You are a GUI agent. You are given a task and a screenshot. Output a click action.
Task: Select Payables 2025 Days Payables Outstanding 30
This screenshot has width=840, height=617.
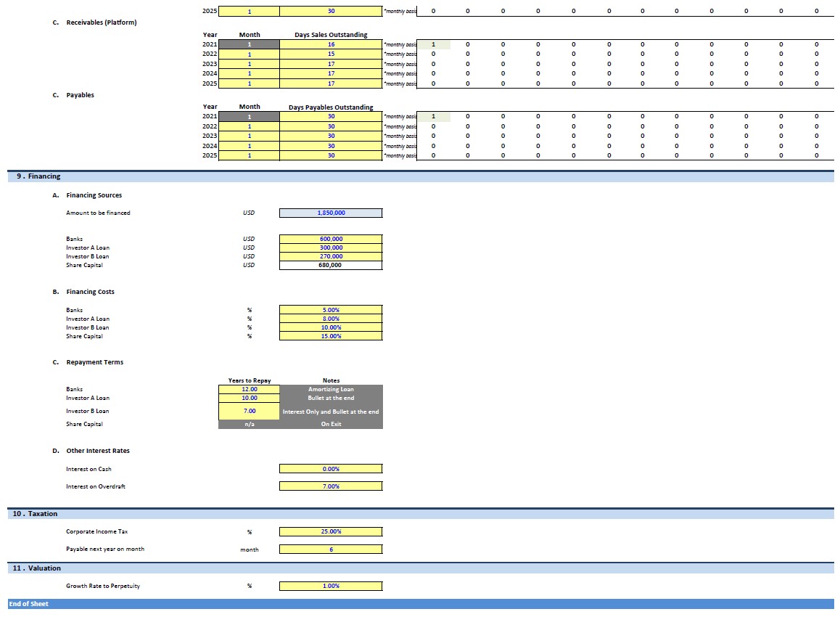[x=331, y=155]
